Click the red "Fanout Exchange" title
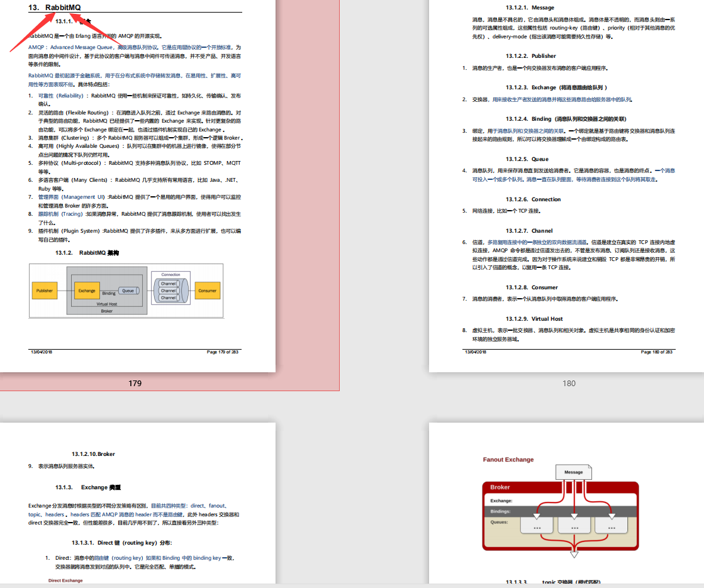This screenshot has width=704, height=588. 508,460
